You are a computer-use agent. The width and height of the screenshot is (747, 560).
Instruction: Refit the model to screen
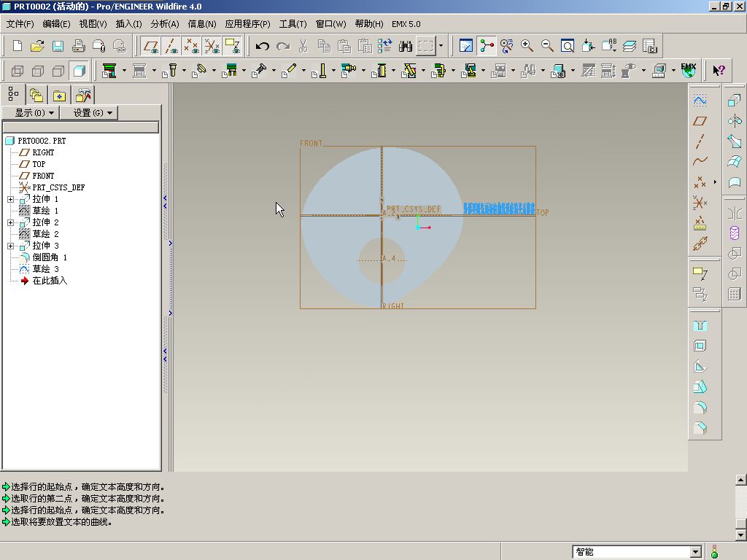pyautogui.click(x=568, y=46)
